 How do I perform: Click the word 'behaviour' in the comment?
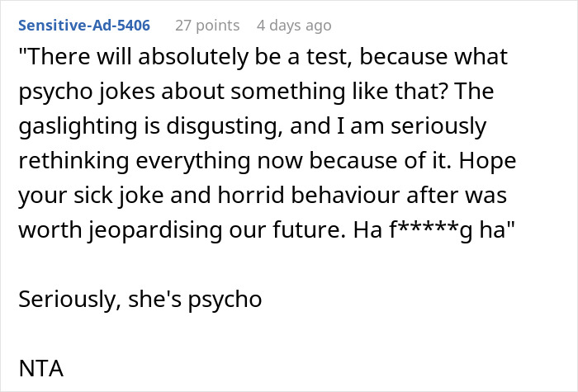[345, 195]
